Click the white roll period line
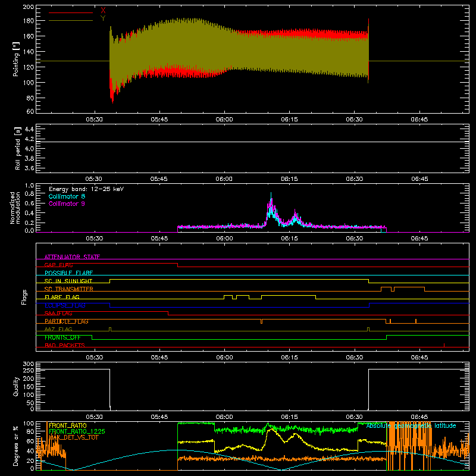The width and height of the screenshot is (476, 476). coord(252,142)
